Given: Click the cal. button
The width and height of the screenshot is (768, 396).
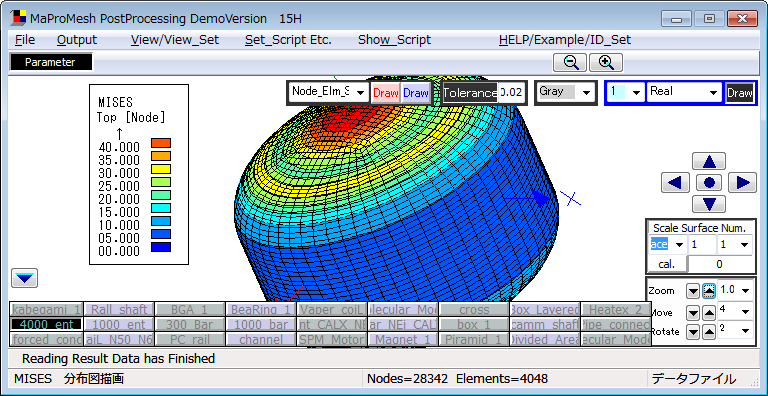Looking at the screenshot, I should pyautogui.click(x=667, y=264).
